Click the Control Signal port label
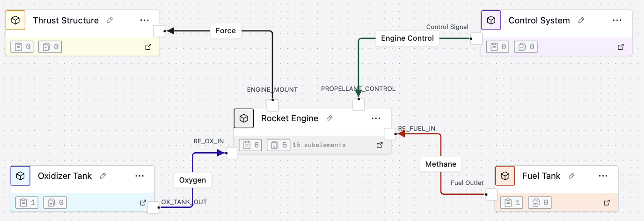This screenshot has width=644, height=221. pyautogui.click(x=447, y=27)
